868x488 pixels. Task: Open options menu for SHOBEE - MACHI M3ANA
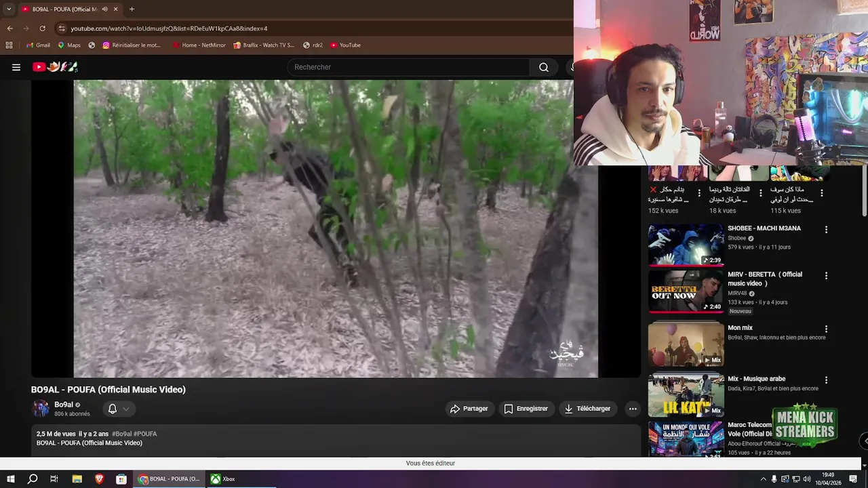coord(826,230)
